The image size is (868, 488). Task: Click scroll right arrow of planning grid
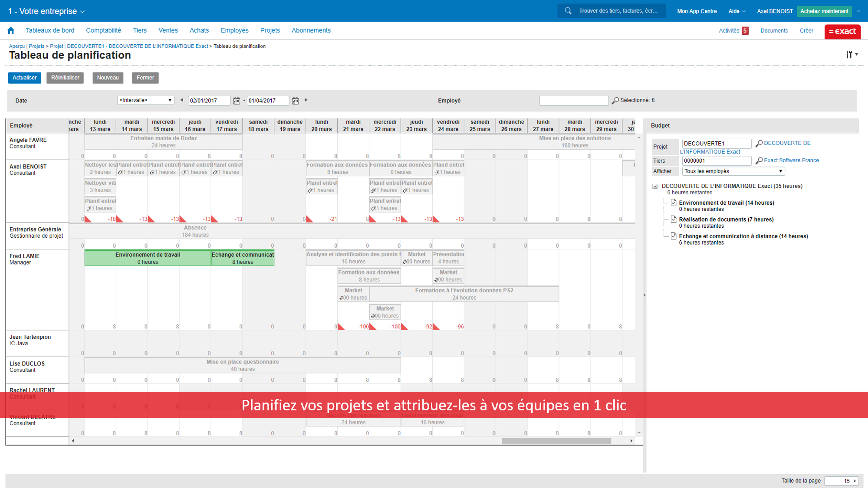click(x=631, y=441)
